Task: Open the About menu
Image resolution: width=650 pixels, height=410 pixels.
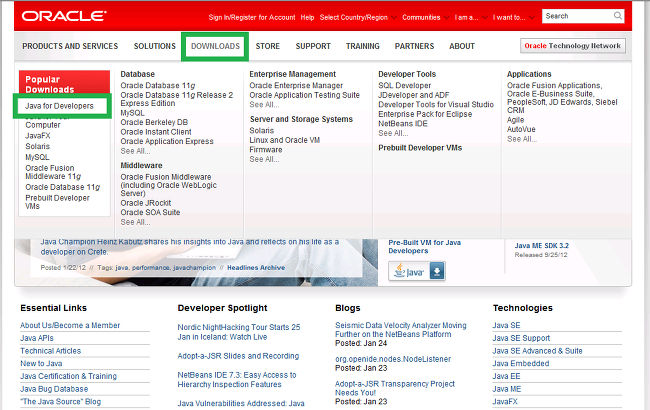Action: (462, 46)
